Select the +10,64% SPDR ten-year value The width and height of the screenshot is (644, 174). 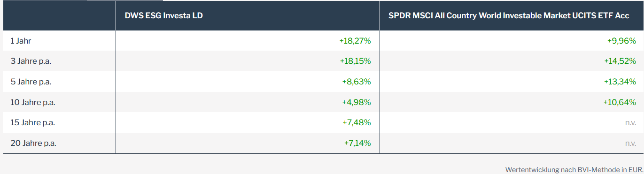pyautogui.click(x=620, y=102)
